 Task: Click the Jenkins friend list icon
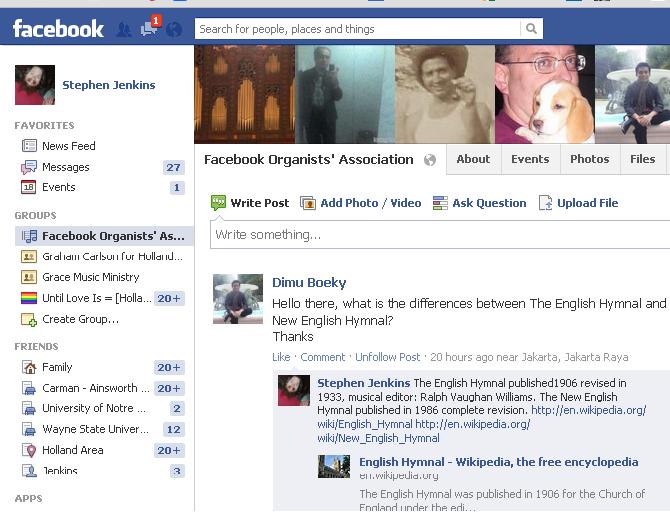(29, 471)
